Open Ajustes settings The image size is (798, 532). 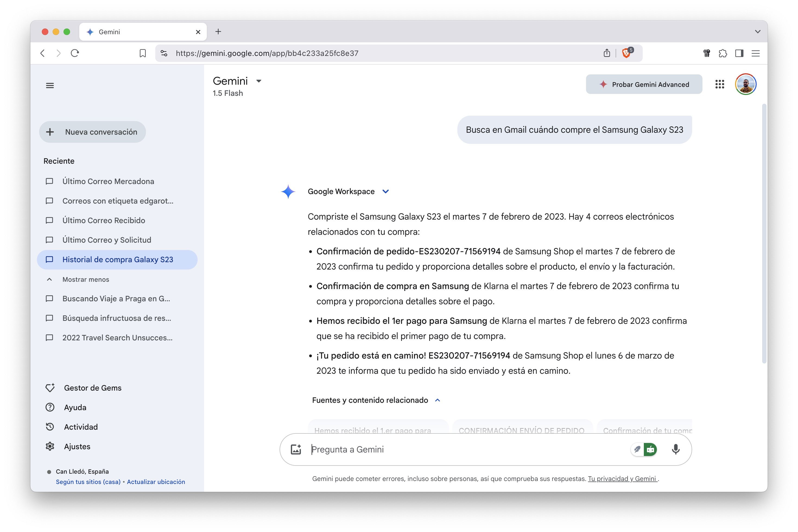68,446
